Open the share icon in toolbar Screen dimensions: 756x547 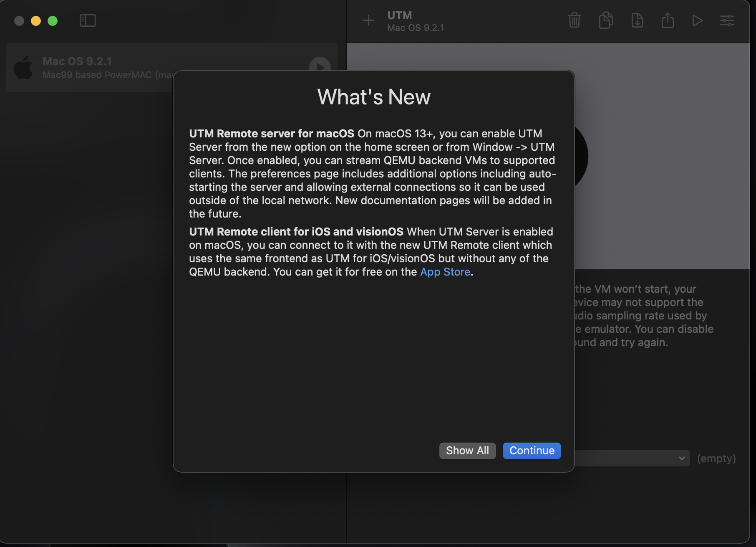click(668, 20)
